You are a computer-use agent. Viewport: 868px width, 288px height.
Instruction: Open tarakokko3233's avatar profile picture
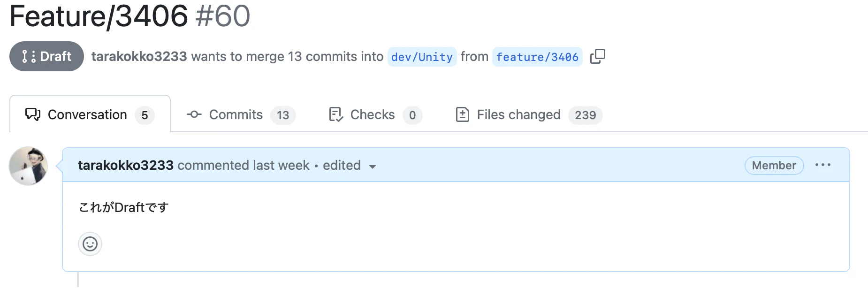pyautogui.click(x=28, y=166)
